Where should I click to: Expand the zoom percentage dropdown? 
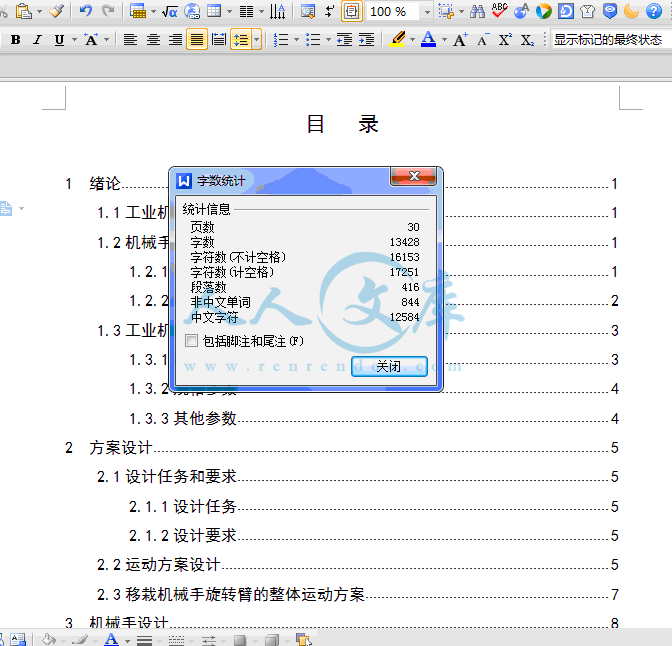tap(427, 12)
